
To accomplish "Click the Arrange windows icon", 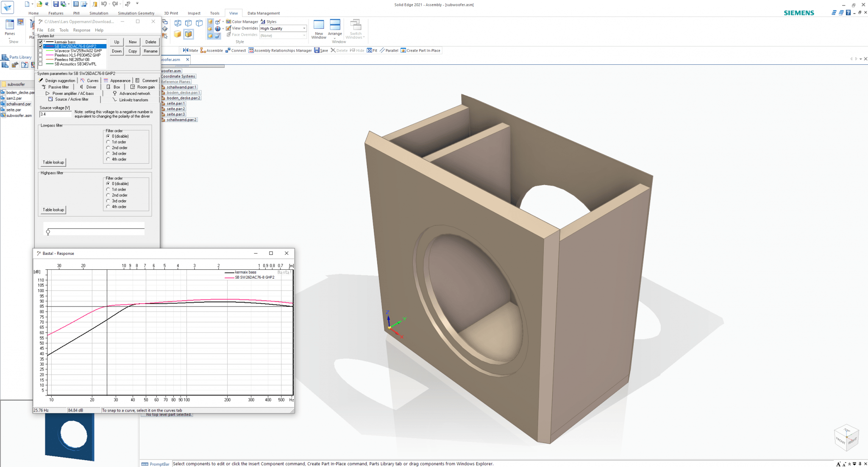I will [335, 25].
